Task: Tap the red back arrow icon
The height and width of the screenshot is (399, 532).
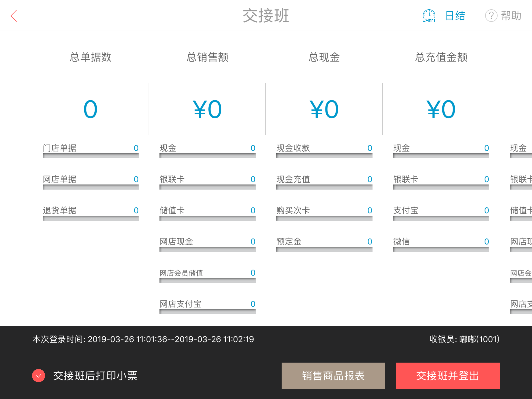Action: pyautogui.click(x=14, y=16)
